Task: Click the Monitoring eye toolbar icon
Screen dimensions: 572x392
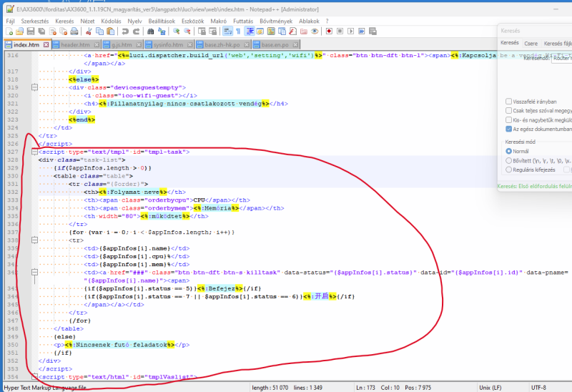Action: click(x=315, y=31)
